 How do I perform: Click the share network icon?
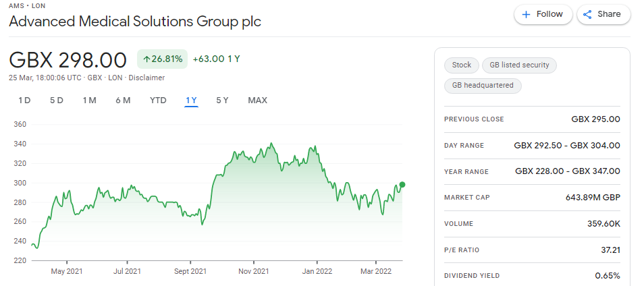[588, 15]
